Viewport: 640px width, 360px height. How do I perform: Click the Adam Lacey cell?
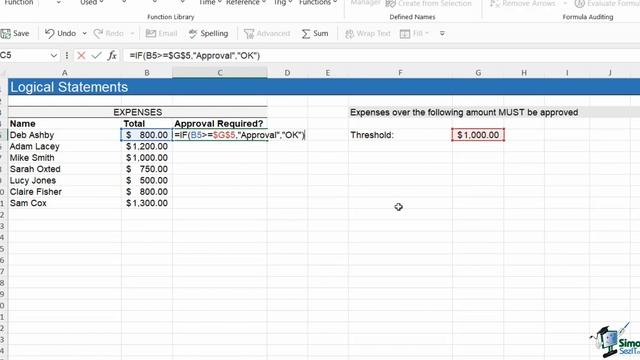[64, 147]
